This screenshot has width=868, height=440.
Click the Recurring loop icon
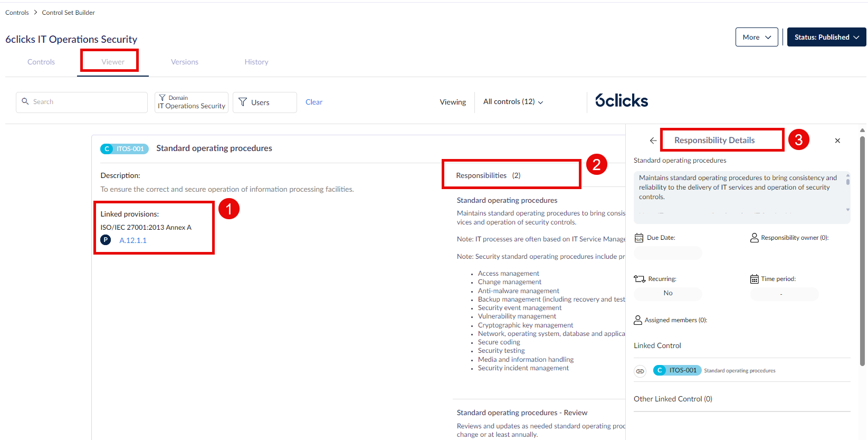point(640,279)
